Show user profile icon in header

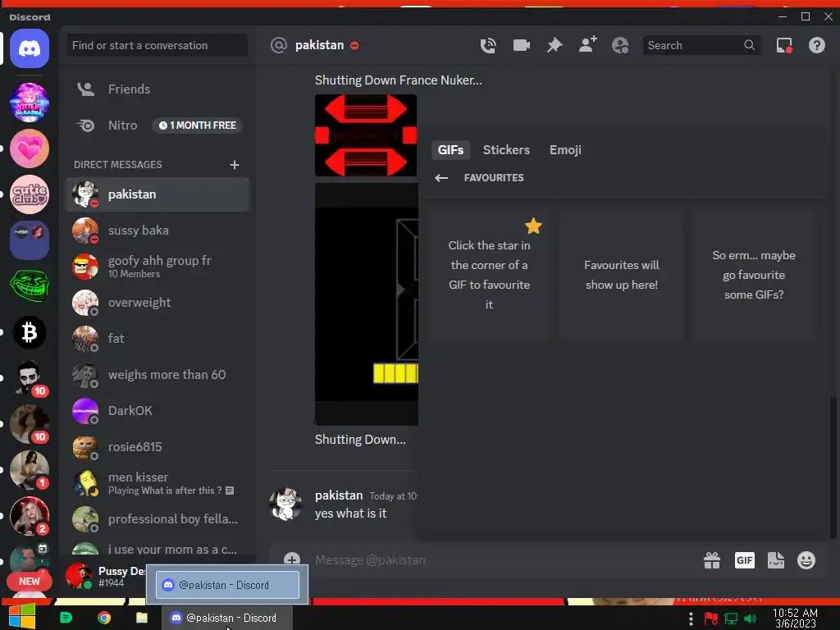pos(620,46)
